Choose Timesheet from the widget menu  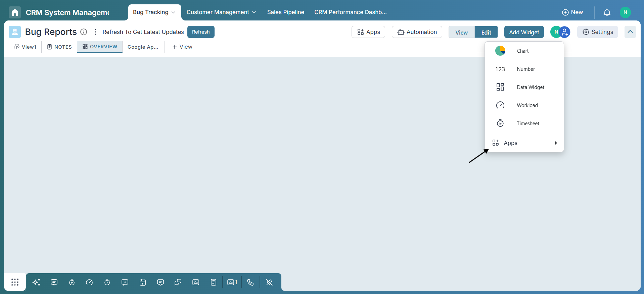[x=524, y=124]
